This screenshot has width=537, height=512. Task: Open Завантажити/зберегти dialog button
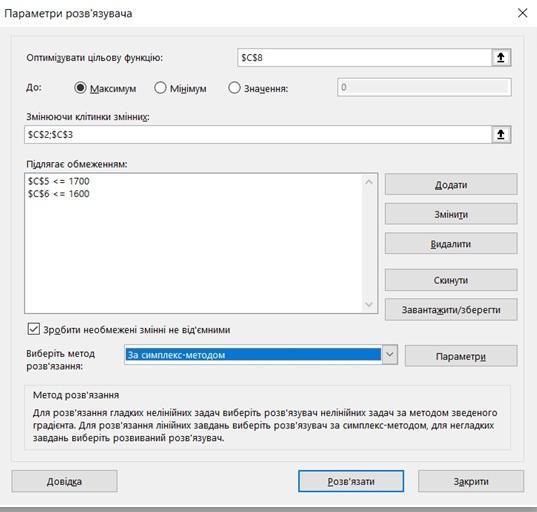(x=451, y=310)
